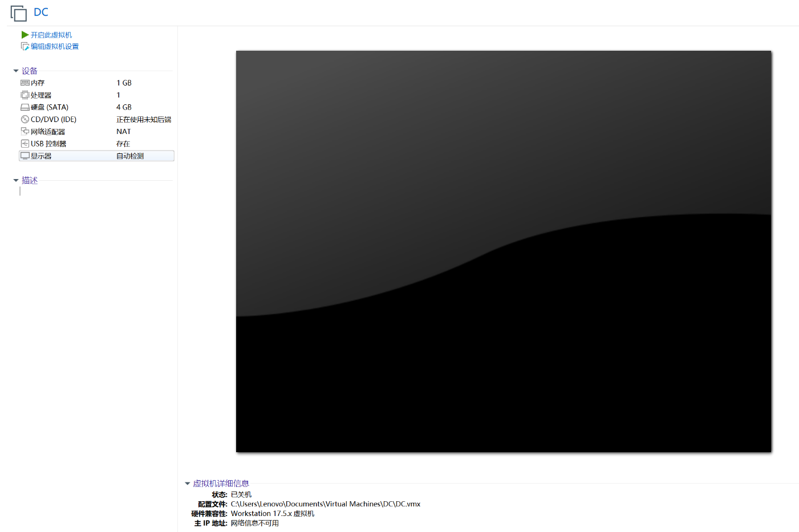This screenshot has width=799, height=532.
Task: Select the 1 GB memory value
Action: pyautogui.click(x=124, y=83)
